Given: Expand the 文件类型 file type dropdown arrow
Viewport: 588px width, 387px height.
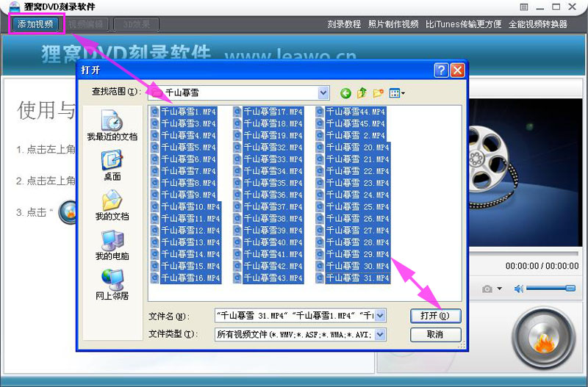Looking at the screenshot, I should pos(380,334).
